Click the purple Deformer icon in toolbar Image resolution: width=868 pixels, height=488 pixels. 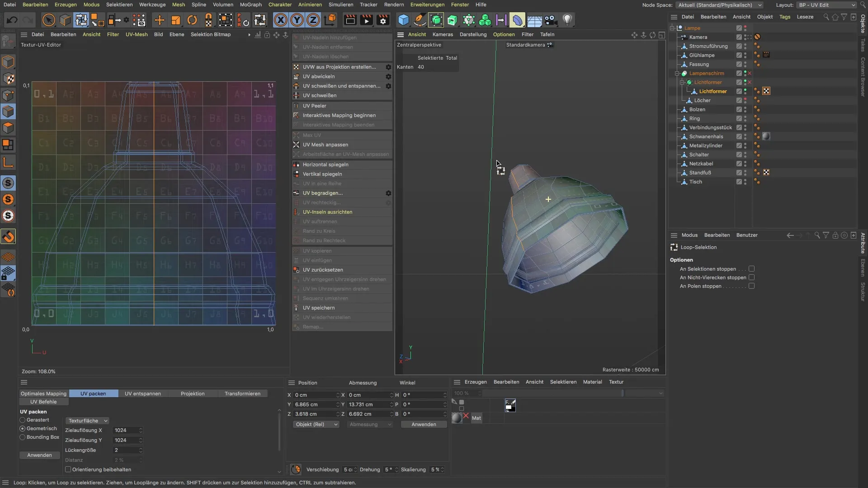[517, 20]
